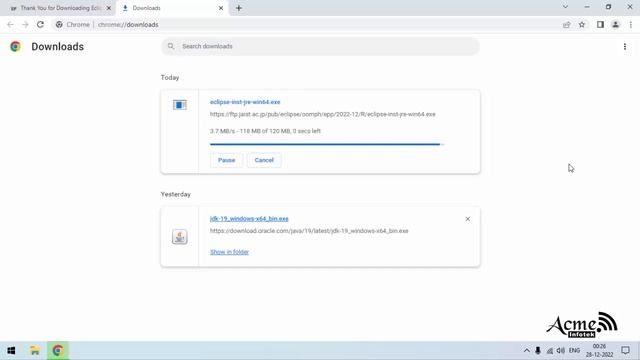Open the jdk-19_windows-x64_bin.exe link
This screenshot has height=360, width=640.
(x=249, y=219)
